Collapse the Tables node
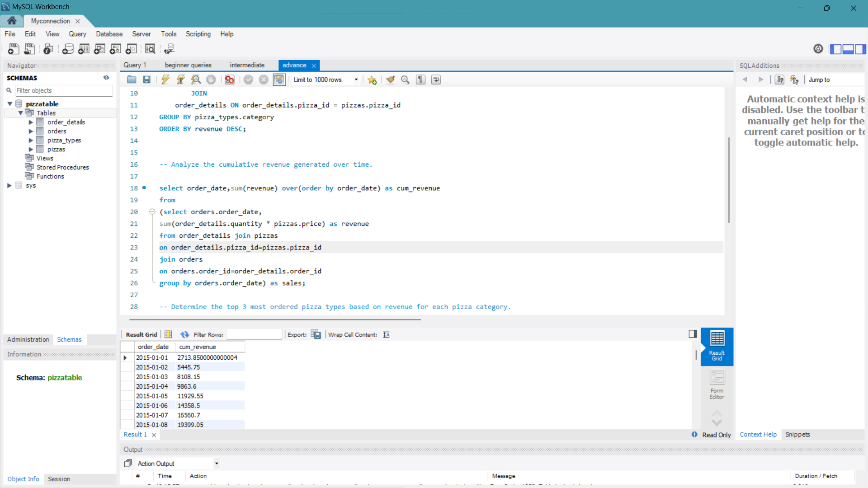 pyautogui.click(x=21, y=113)
